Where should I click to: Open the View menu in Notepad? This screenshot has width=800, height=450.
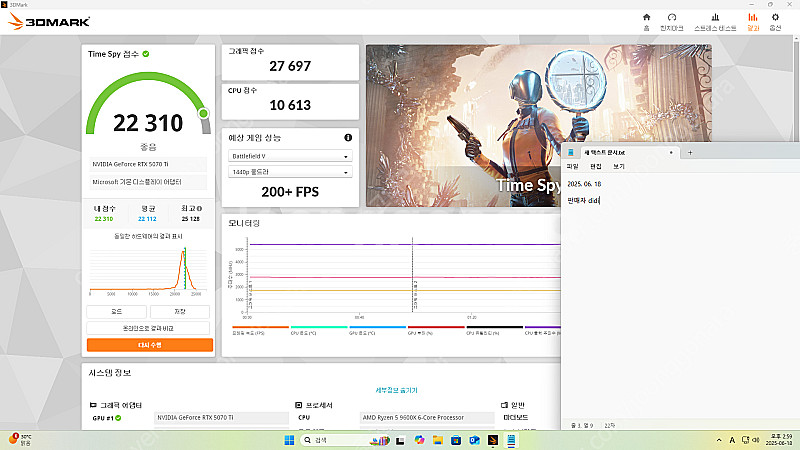(618, 166)
